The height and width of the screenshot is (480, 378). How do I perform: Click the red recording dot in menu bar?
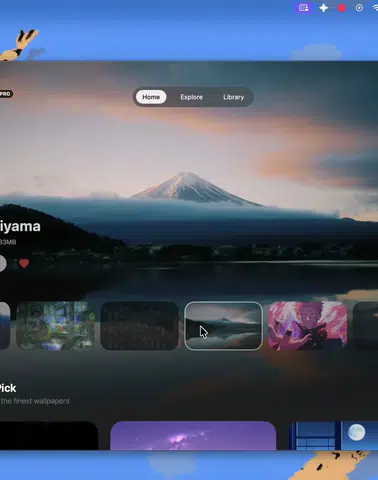[342, 8]
